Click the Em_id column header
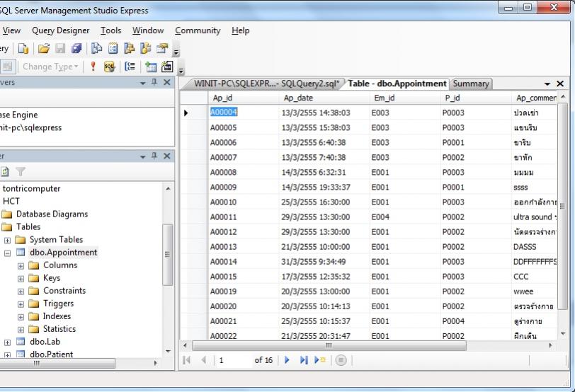 tap(405, 98)
